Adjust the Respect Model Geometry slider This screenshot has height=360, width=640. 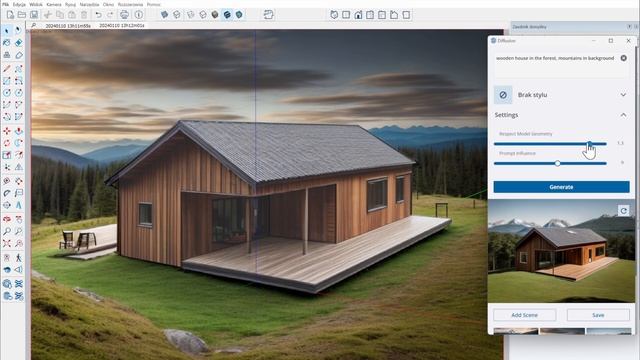pos(550,144)
